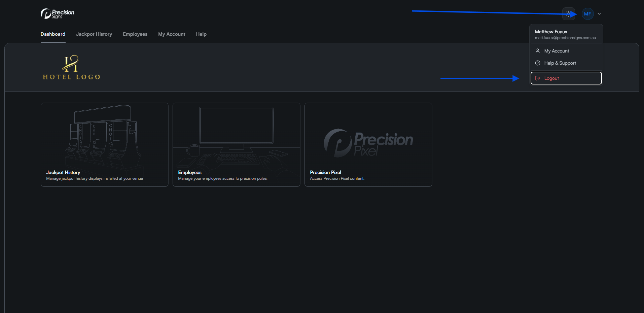
Task: Click the Matthew Fuaux email address
Action: click(x=565, y=38)
